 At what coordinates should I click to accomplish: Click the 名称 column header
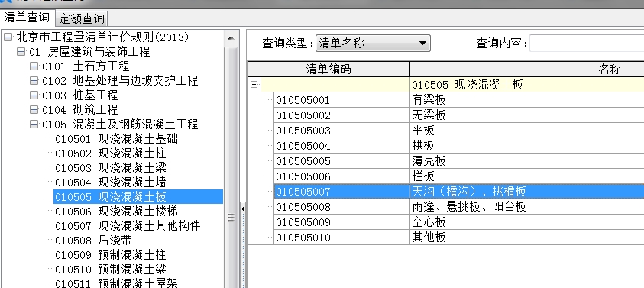pos(527,69)
